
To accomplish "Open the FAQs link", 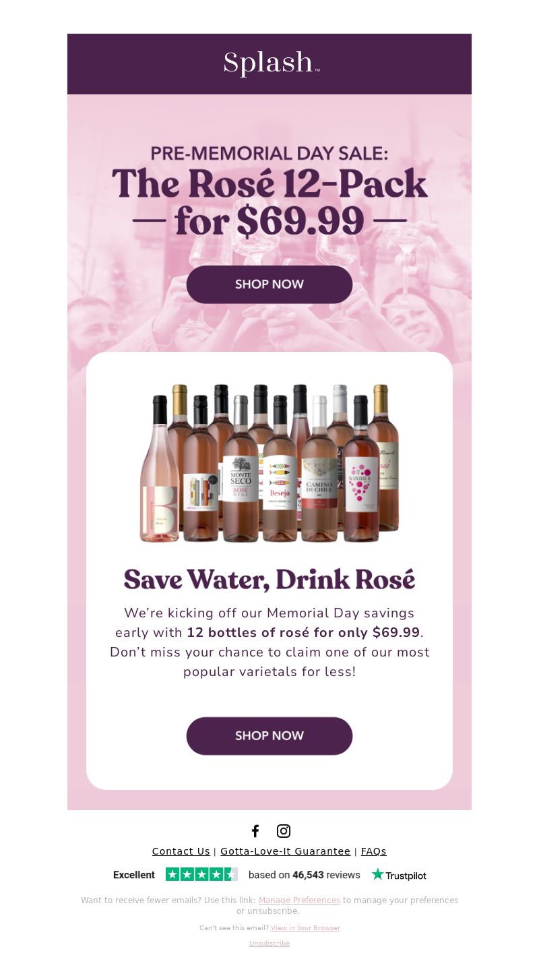I will point(374,851).
